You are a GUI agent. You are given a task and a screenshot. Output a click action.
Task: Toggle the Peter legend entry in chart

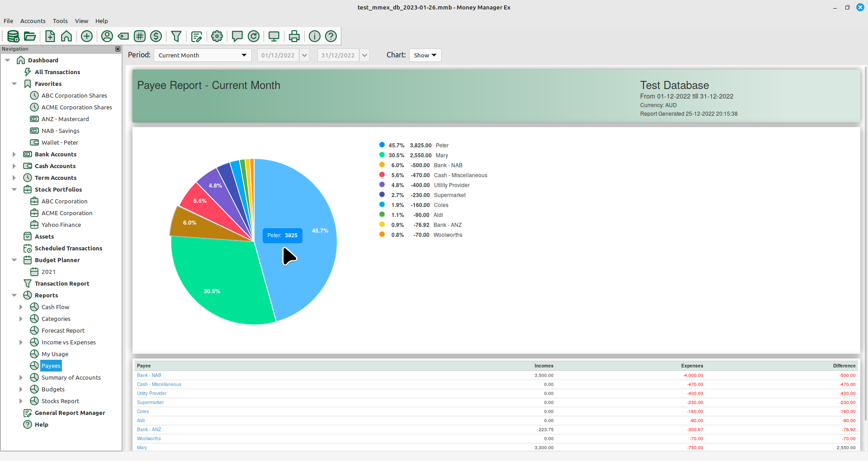click(442, 146)
